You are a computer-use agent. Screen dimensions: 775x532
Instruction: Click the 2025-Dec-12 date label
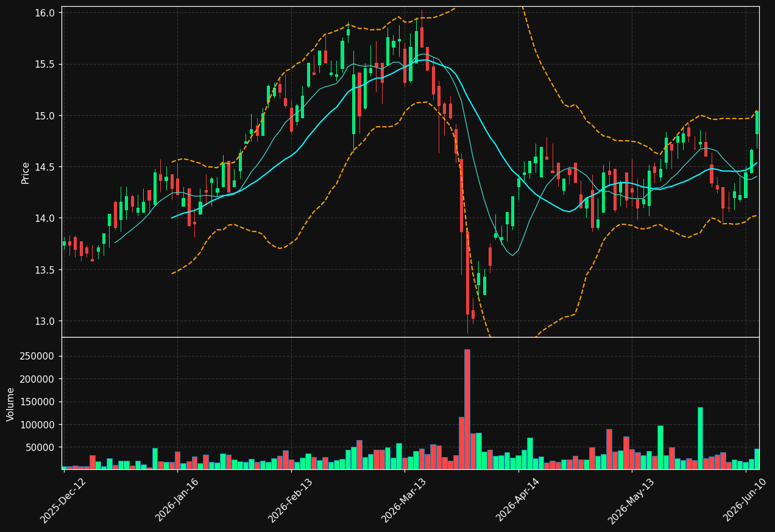(x=63, y=500)
